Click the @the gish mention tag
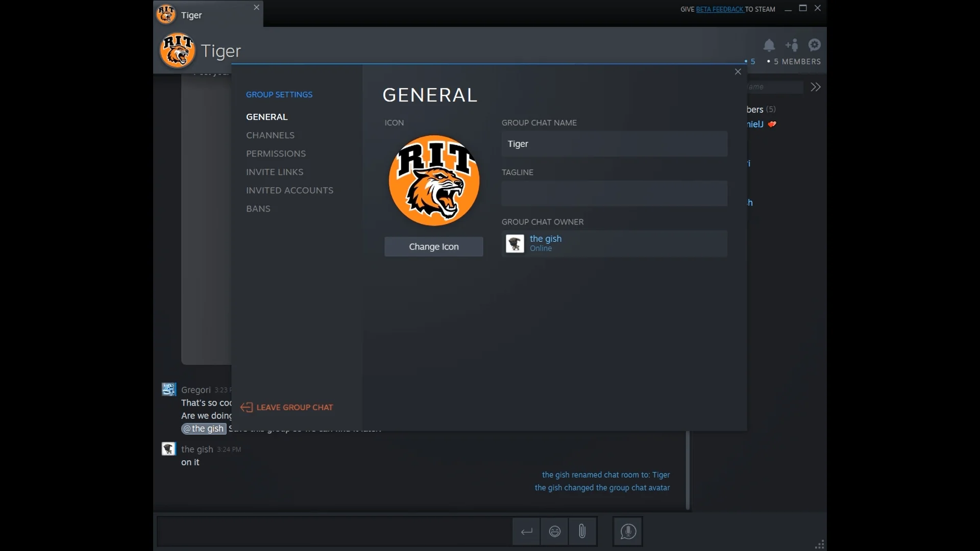The image size is (980, 551). coord(204,429)
